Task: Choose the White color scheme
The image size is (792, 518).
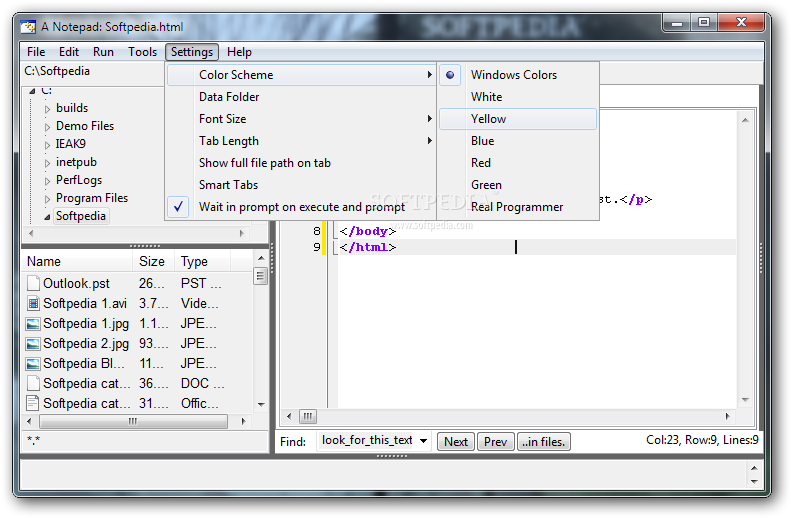Action: pos(518,97)
